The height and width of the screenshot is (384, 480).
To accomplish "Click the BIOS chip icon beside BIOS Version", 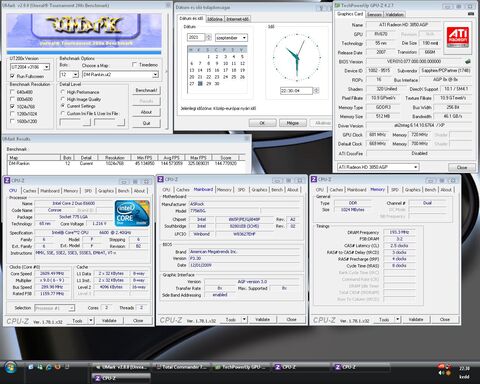I will (468, 61).
